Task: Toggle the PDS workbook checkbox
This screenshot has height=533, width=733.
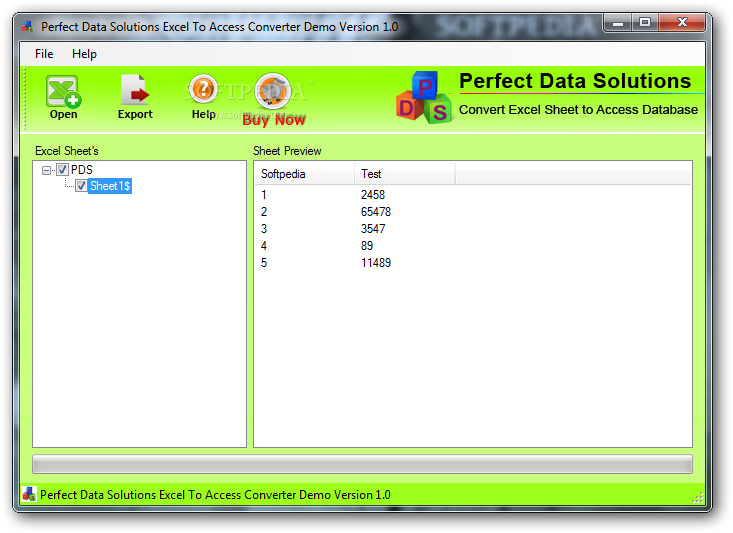Action: [62, 169]
